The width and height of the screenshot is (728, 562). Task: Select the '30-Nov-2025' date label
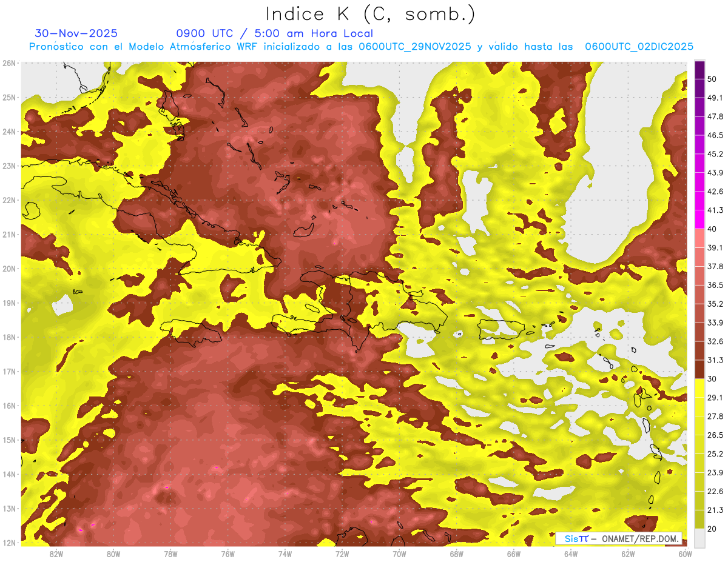click(76, 33)
